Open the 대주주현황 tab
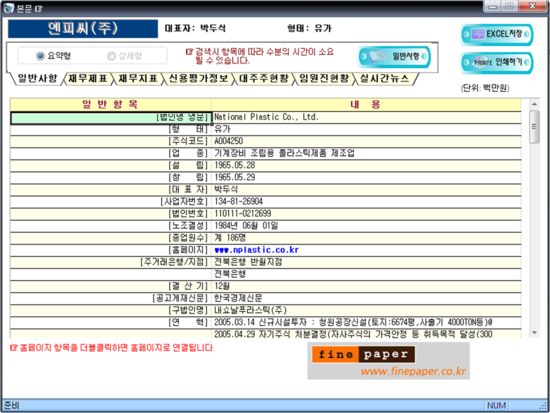 (264, 78)
